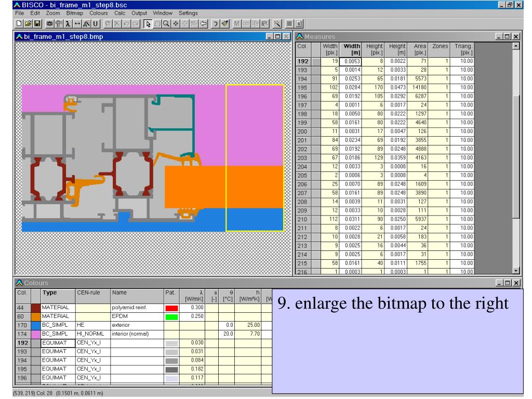Screen dimensions: 532x399
Task: Select the arrow pointer tool
Action: (x=148, y=24)
